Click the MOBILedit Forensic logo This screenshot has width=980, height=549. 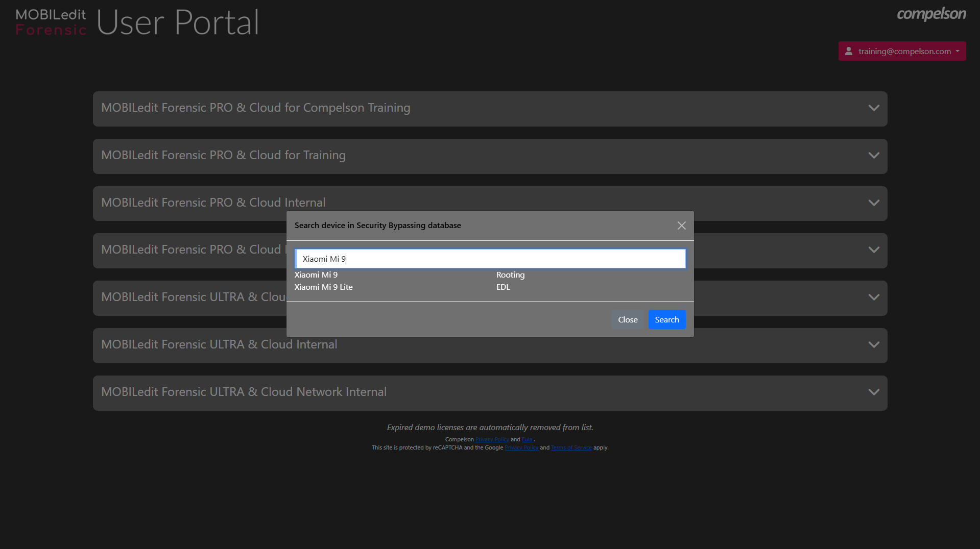click(51, 22)
